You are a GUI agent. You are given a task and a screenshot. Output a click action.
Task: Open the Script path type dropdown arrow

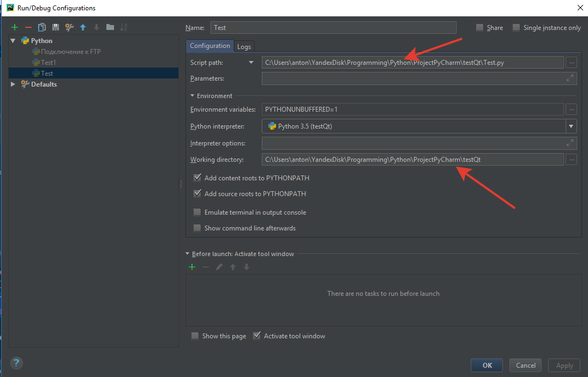(x=251, y=63)
